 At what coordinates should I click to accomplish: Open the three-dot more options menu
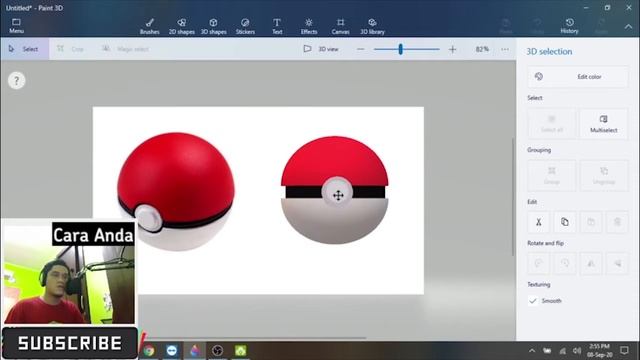(505, 49)
